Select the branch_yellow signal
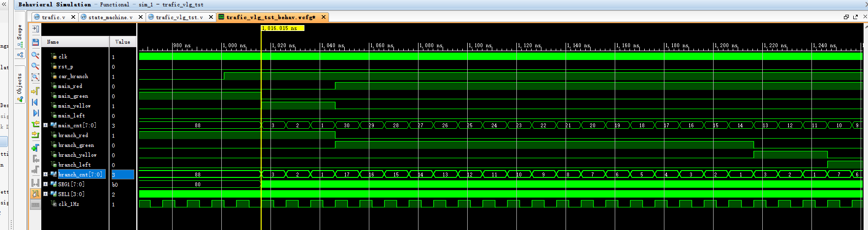 [x=77, y=155]
